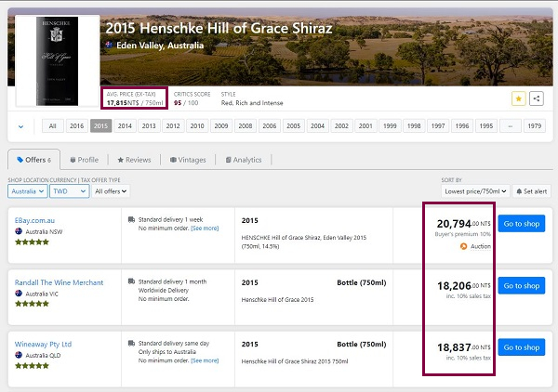
Task: Open the Australia shop location dropdown
Action: click(27, 191)
